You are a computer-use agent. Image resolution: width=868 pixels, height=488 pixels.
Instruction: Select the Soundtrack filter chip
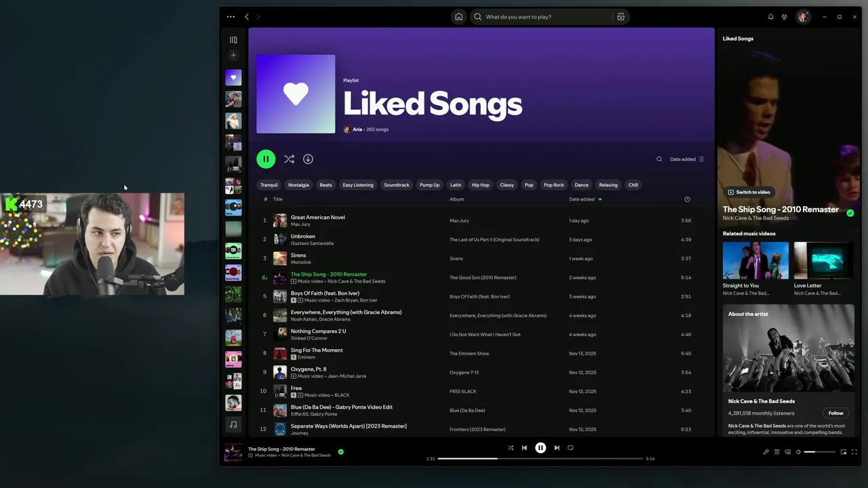coord(397,185)
